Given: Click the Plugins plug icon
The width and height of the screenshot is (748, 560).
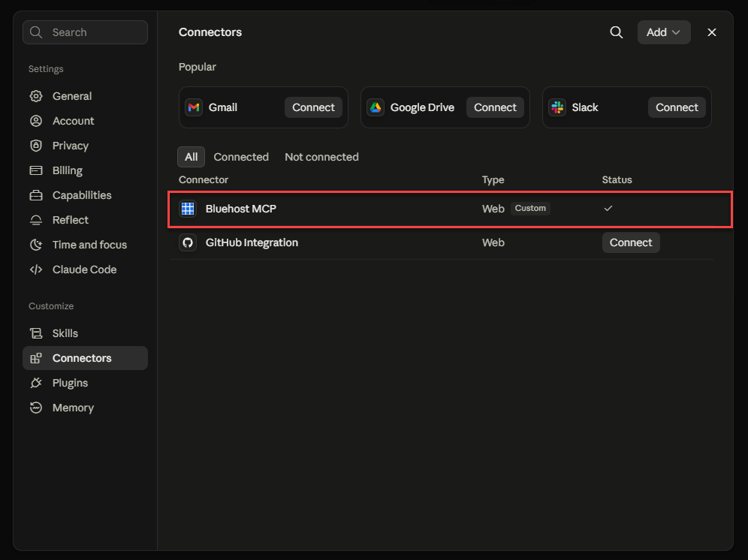Looking at the screenshot, I should [36, 383].
